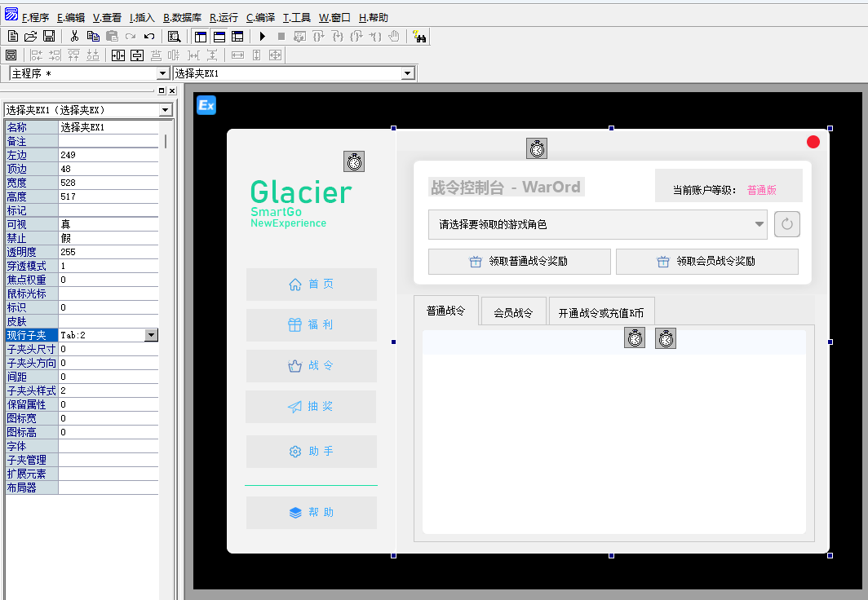Click the 普通版 account level label
The image size is (868, 600).
(x=762, y=190)
